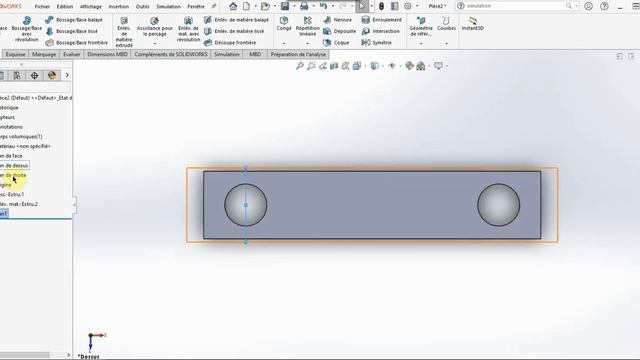Click in the simulation search field

click(515, 6)
